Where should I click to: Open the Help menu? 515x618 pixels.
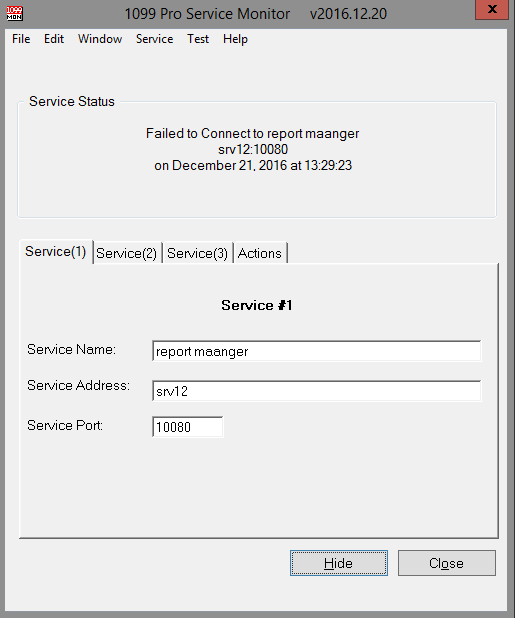pos(235,39)
